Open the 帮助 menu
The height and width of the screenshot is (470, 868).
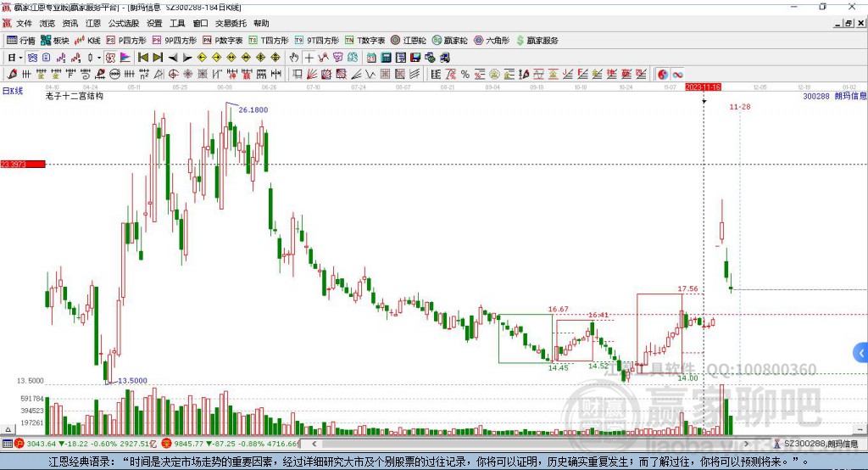point(261,23)
